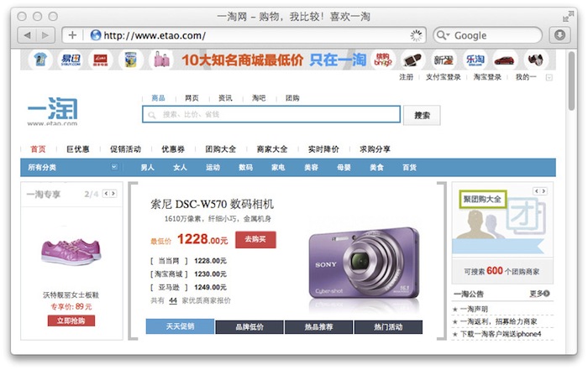Screen dimensions: 588x370
Task: Click the fullscreen arrows in title bar
Action: (568, 16)
